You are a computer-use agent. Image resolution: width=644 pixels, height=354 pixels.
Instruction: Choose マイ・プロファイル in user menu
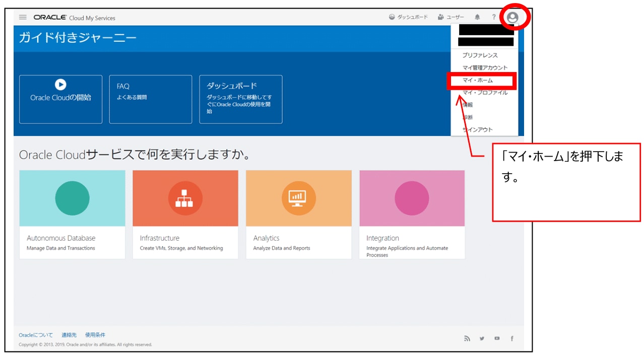(485, 93)
